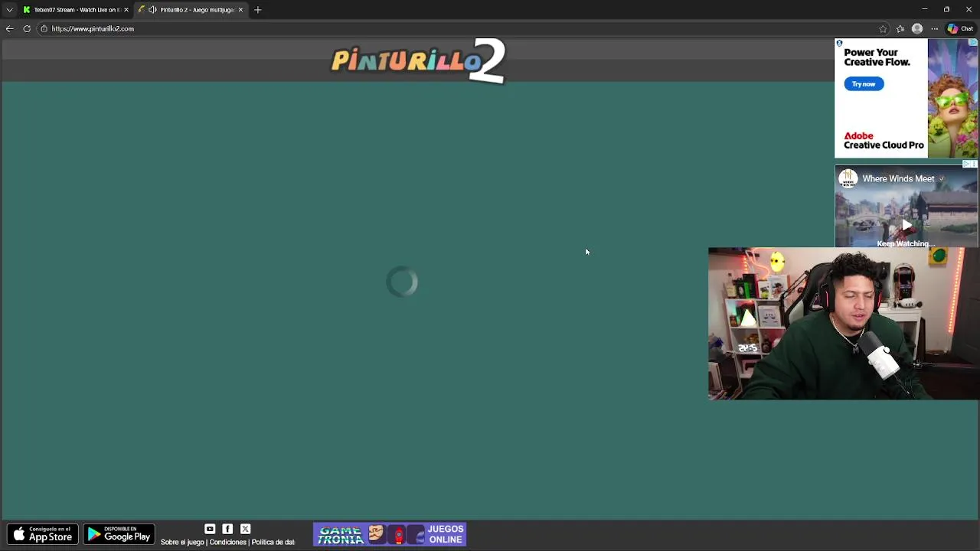
Task: Open Sobre el juego link
Action: click(182, 543)
